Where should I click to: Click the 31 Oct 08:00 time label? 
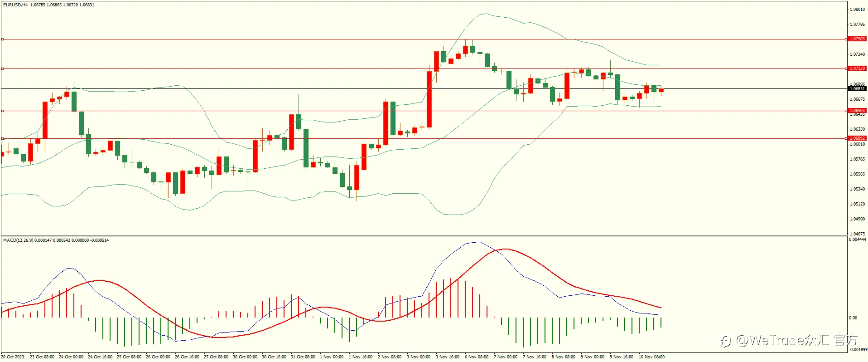point(303,357)
